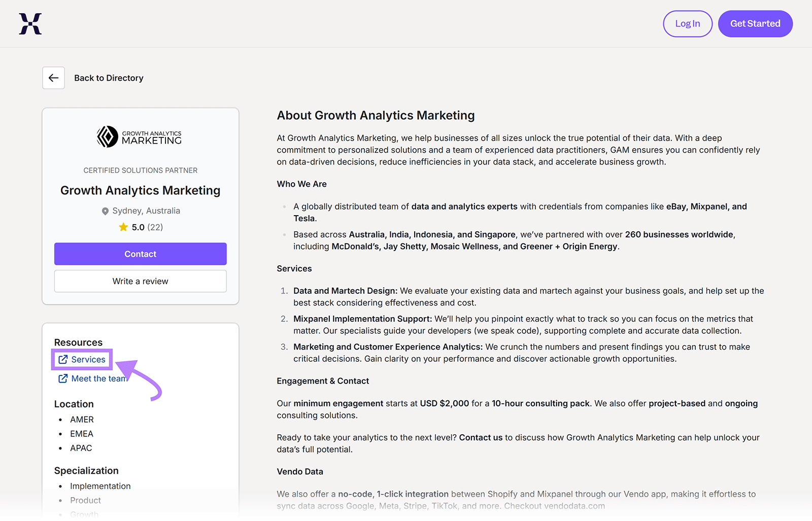The height and width of the screenshot is (521, 812).
Task: Open the Services resource link
Action: tap(87, 359)
